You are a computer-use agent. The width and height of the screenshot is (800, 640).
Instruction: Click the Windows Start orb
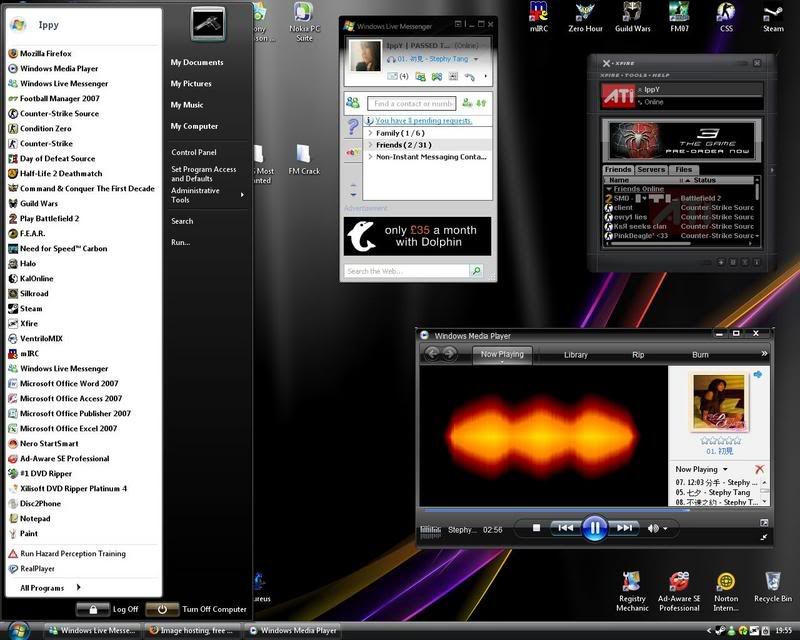18,631
